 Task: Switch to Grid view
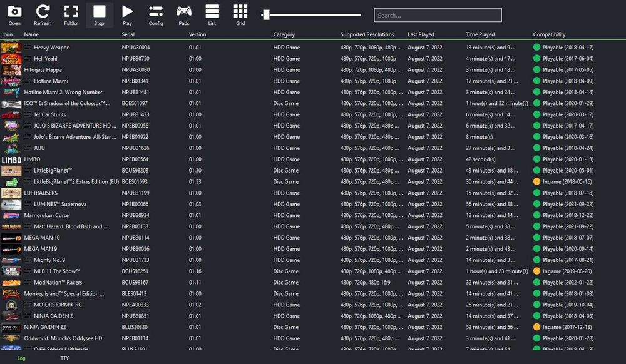[x=240, y=15]
